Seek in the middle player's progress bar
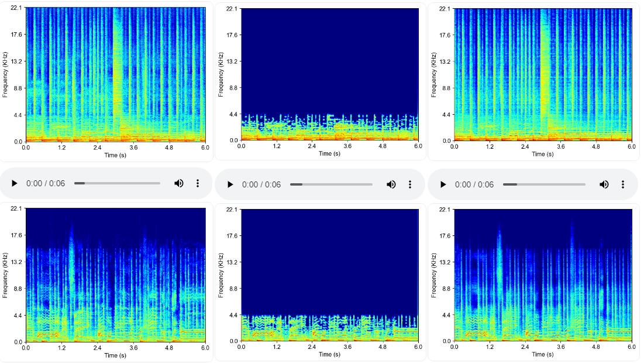The image size is (644, 363). click(331, 184)
